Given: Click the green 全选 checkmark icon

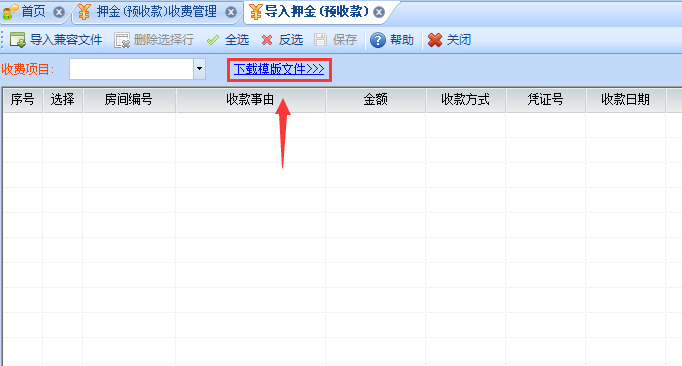Looking at the screenshot, I should [x=213, y=40].
